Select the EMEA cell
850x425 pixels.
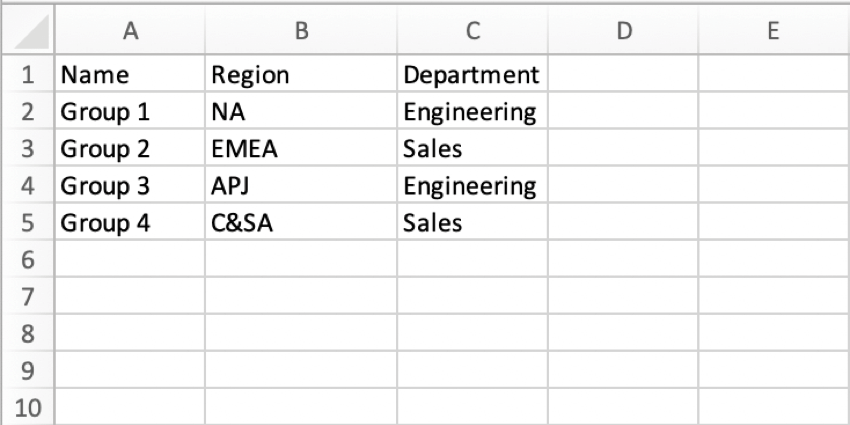pyautogui.click(x=300, y=149)
